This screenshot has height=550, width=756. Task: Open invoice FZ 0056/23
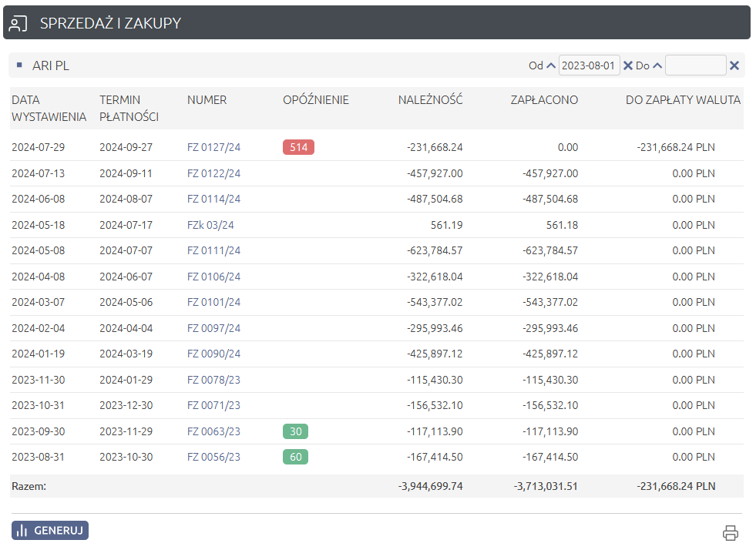213,457
